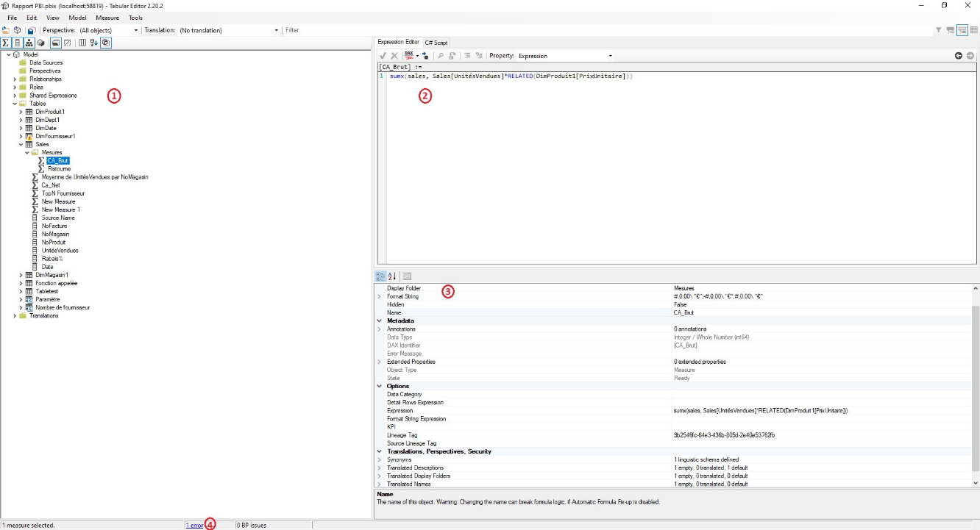Select the Ristourne measure
Screen dimensions: 980x530
tap(59, 168)
